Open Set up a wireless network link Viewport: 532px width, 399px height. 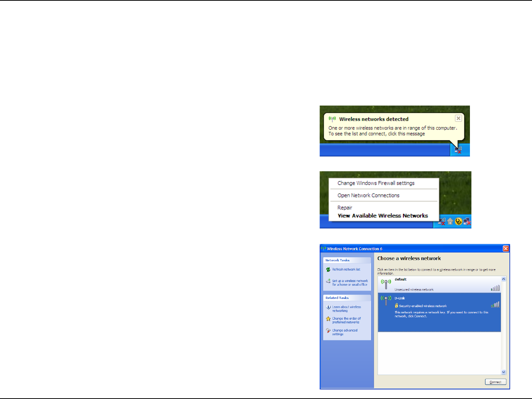pos(350,283)
